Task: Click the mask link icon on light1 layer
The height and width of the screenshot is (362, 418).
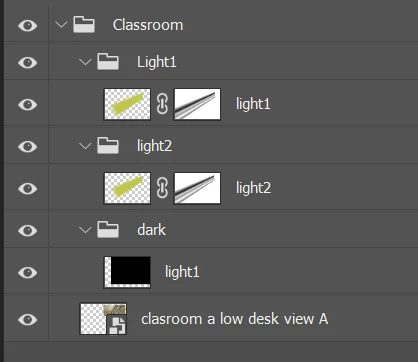Action: (162, 104)
